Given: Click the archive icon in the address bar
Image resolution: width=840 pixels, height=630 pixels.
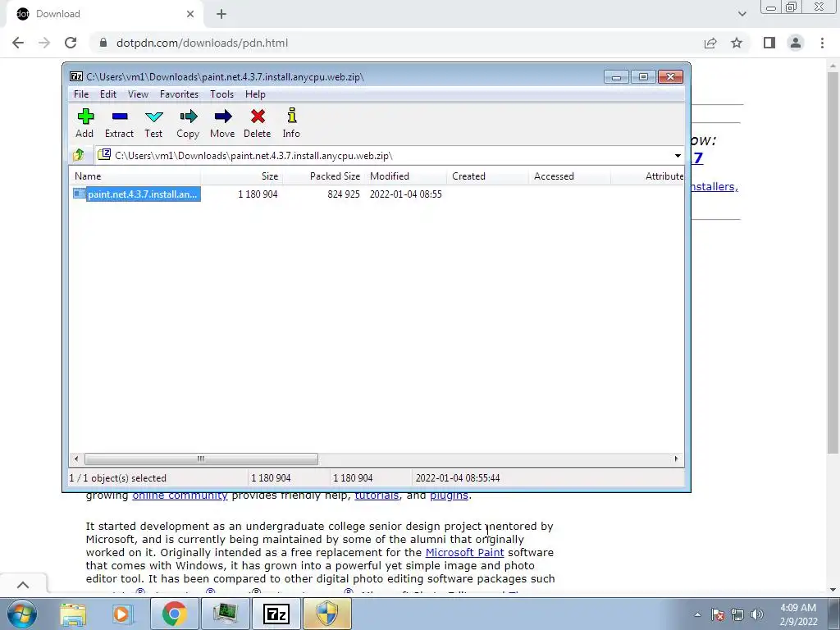Looking at the screenshot, I should [x=104, y=155].
